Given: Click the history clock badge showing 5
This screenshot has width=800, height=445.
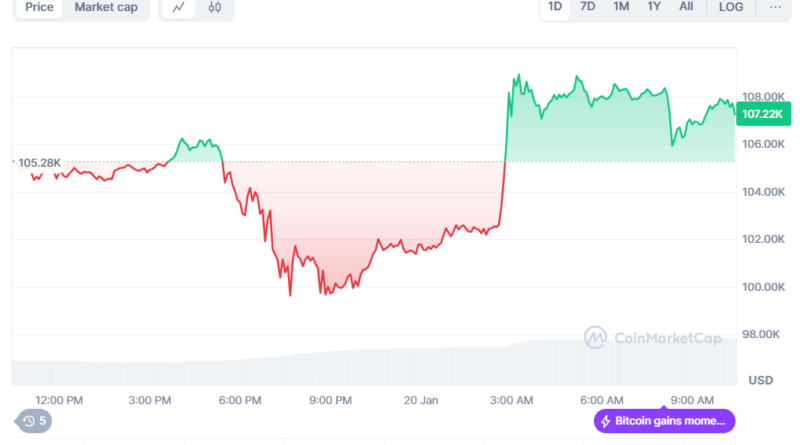Looking at the screenshot, I should pyautogui.click(x=34, y=421).
